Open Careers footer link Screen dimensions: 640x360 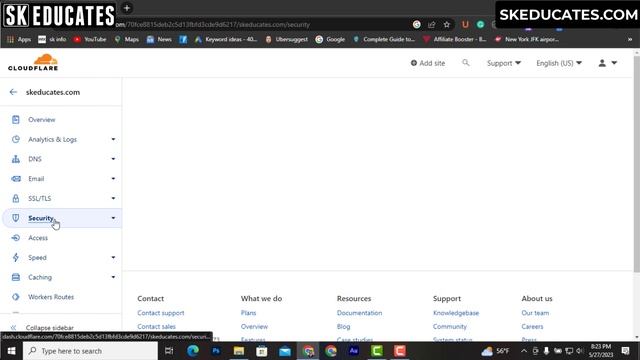[532, 327]
